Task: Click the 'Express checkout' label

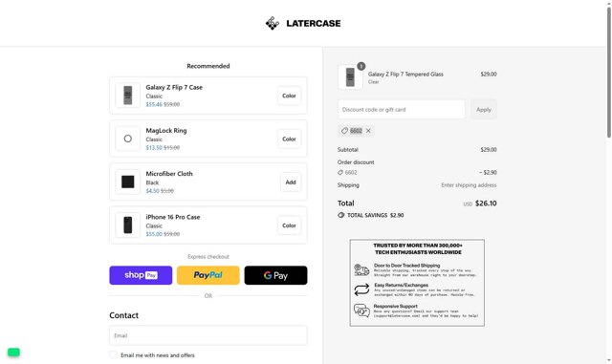Action: click(x=208, y=257)
